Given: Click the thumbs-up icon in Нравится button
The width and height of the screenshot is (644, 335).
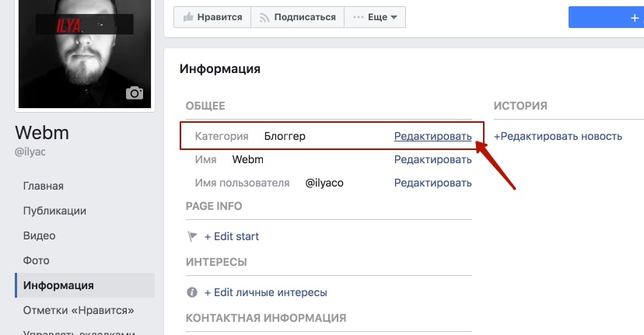Looking at the screenshot, I should (188, 17).
